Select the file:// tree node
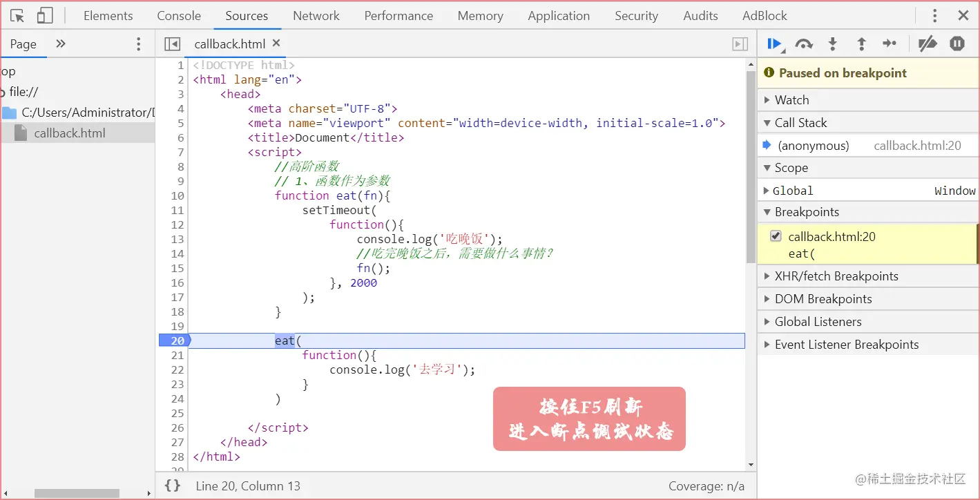 click(23, 92)
